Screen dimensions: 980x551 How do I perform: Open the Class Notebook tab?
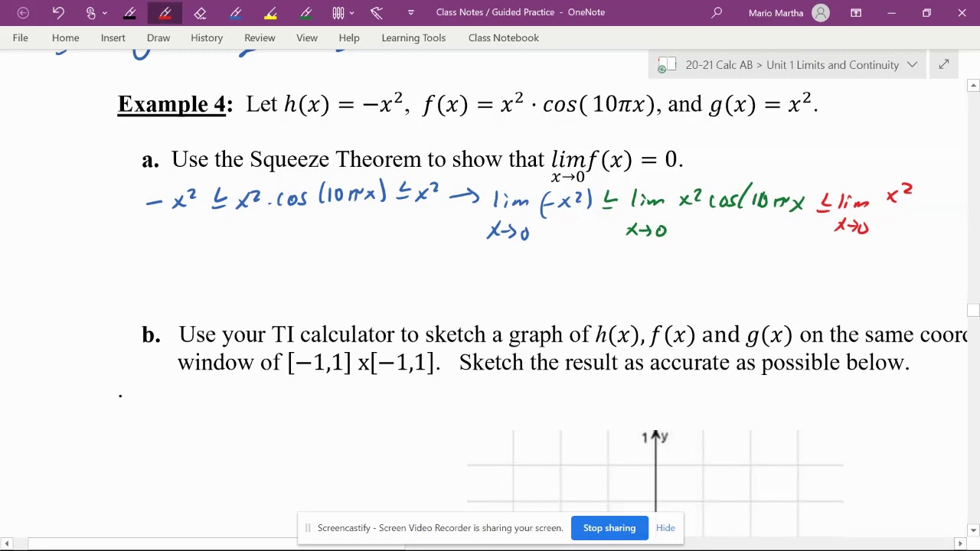tap(504, 37)
